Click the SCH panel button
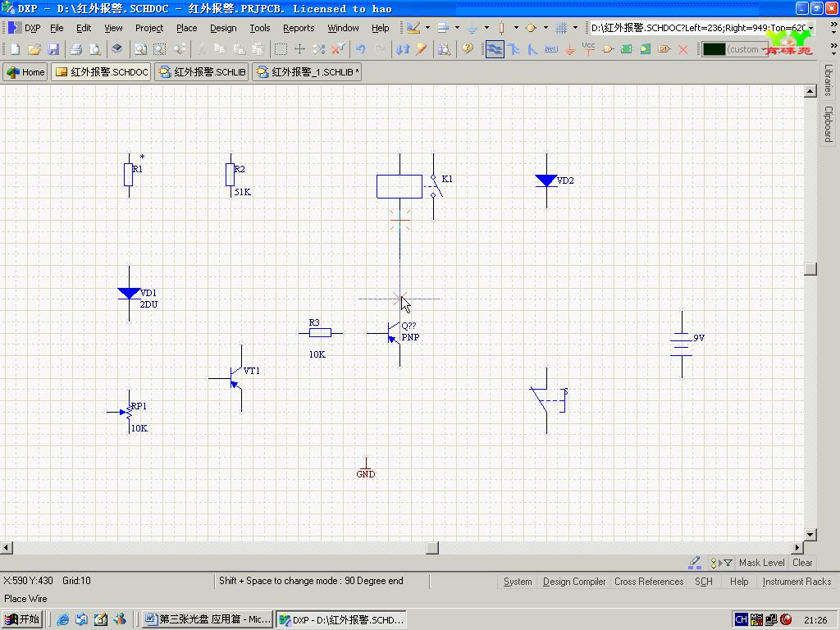Screen dimensions: 840x630 point(703,582)
